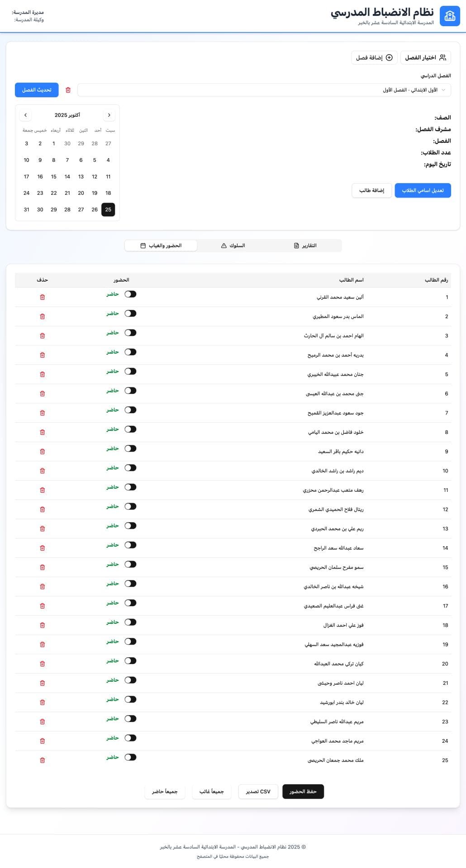
Task: Delete student row 6 with the trash icon
Action: tap(43, 394)
